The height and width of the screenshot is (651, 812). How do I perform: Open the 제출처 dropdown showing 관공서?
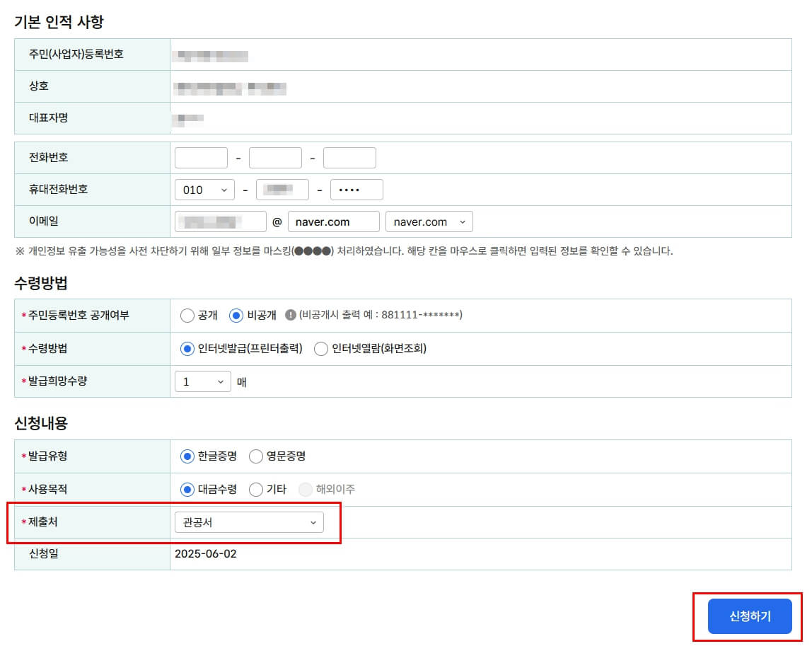point(251,522)
